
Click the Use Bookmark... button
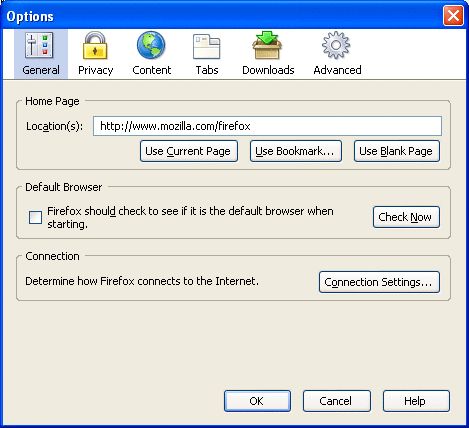point(296,151)
